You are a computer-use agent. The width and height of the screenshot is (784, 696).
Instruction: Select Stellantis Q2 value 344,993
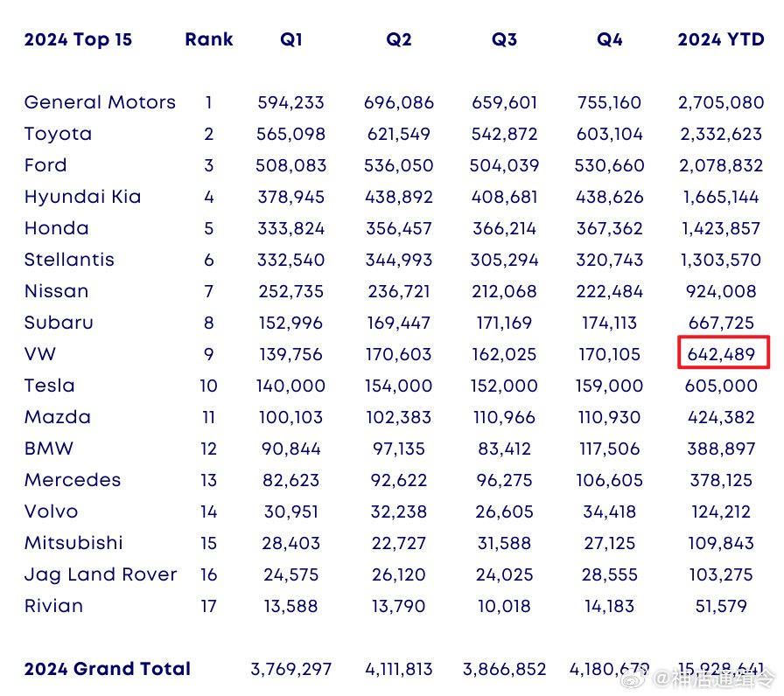(398, 261)
